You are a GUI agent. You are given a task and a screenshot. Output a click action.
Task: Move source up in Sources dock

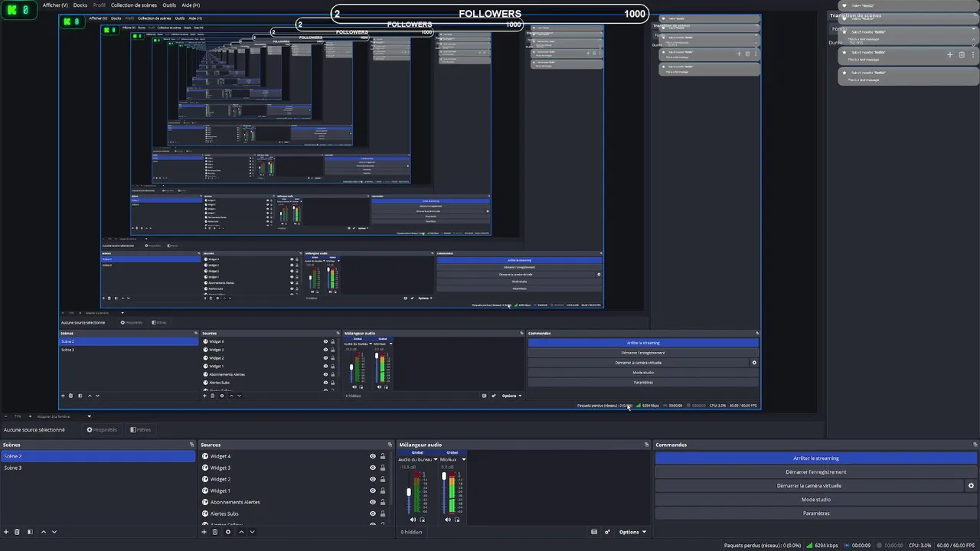click(x=241, y=532)
